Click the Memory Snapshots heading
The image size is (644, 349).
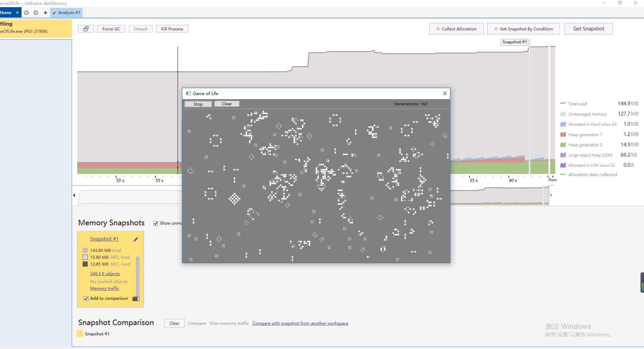tap(111, 223)
